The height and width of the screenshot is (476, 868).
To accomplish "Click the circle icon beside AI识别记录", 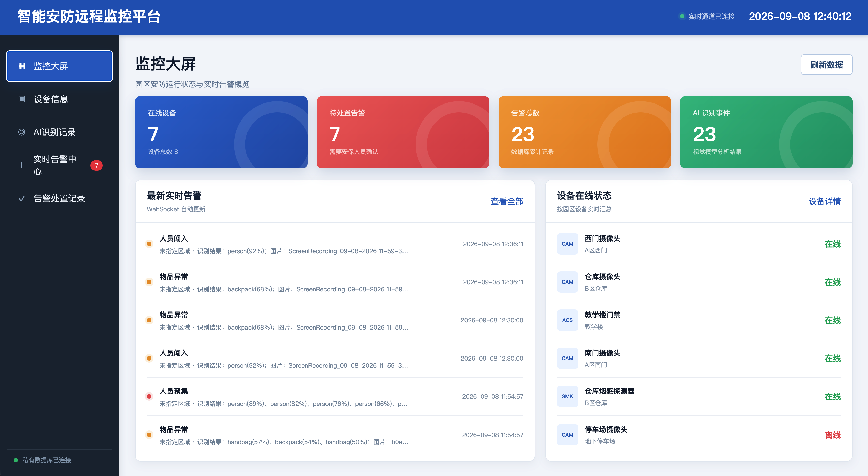I will pos(22,132).
